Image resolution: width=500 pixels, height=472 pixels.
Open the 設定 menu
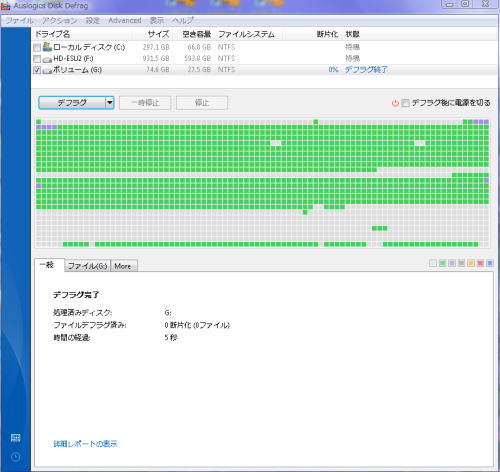click(92, 20)
